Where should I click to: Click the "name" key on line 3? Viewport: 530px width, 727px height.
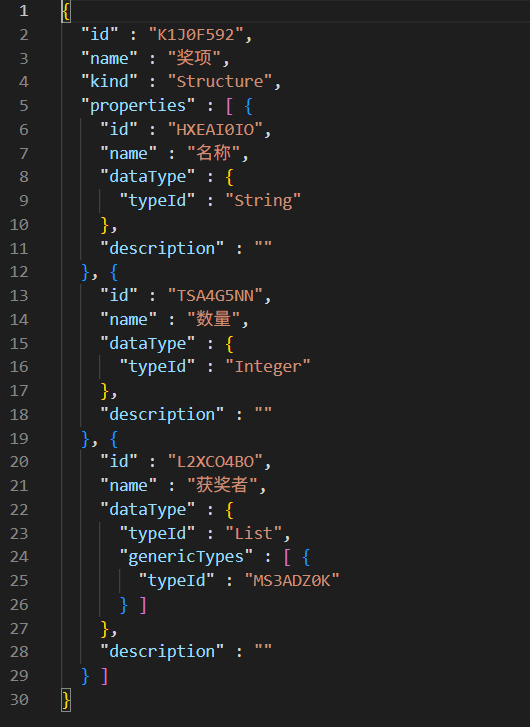(x=109, y=58)
